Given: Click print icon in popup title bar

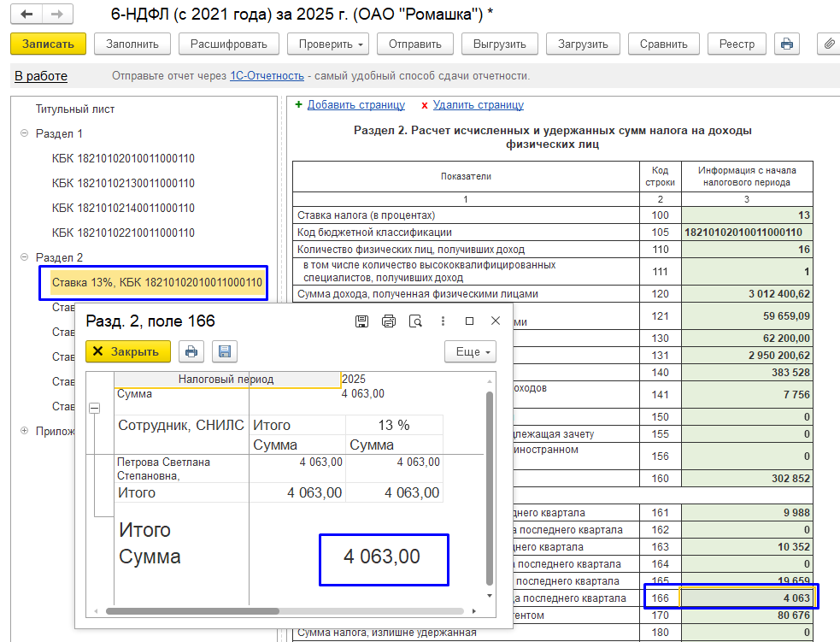Looking at the screenshot, I should point(389,321).
